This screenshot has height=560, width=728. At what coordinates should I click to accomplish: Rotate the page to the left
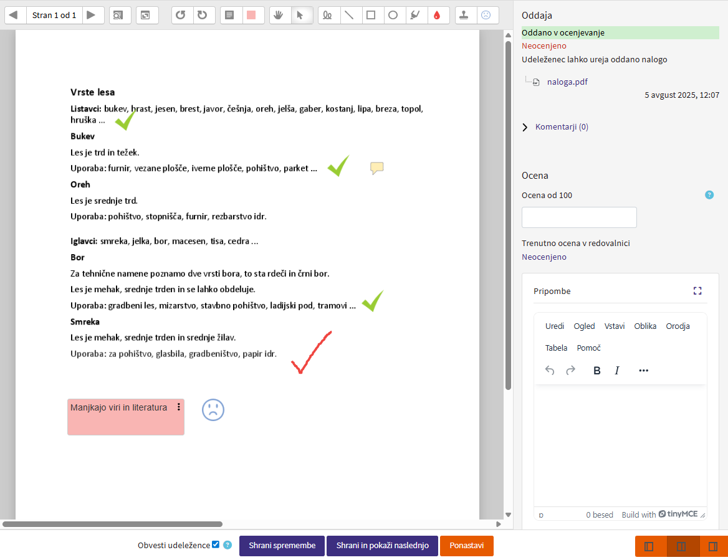click(x=181, y=15)
